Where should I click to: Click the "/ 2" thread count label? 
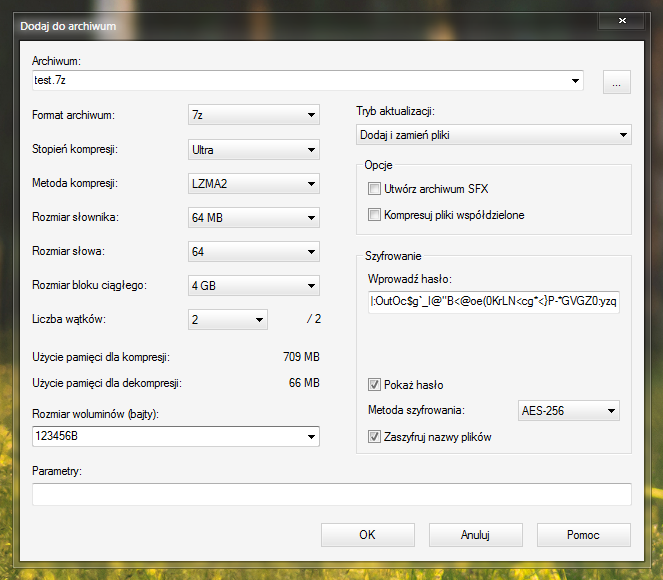[x=314, y=319]
